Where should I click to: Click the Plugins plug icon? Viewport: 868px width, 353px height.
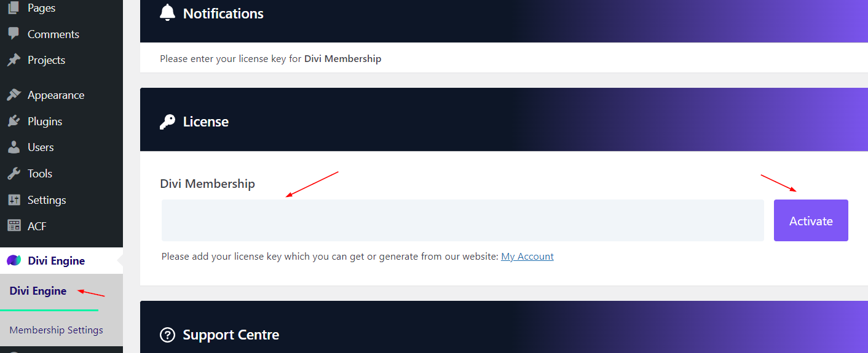tap(14, 122)
